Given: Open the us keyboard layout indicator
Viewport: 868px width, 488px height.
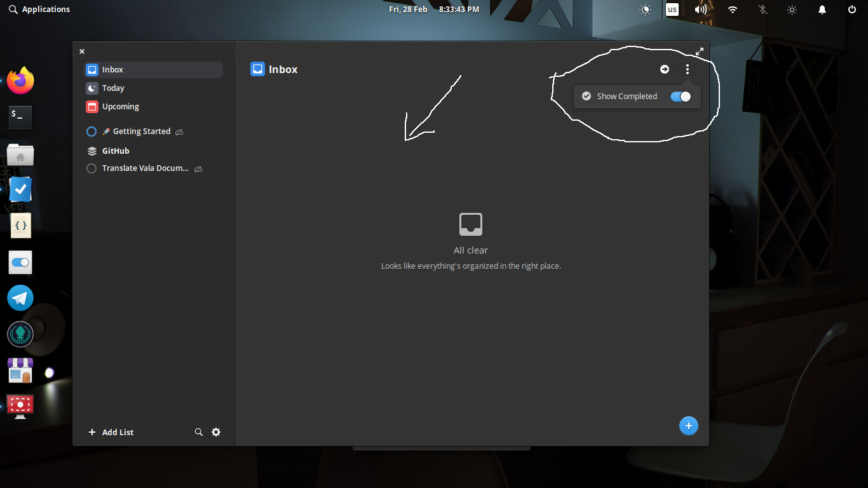Looking at the screenshot, I should 672,10.
